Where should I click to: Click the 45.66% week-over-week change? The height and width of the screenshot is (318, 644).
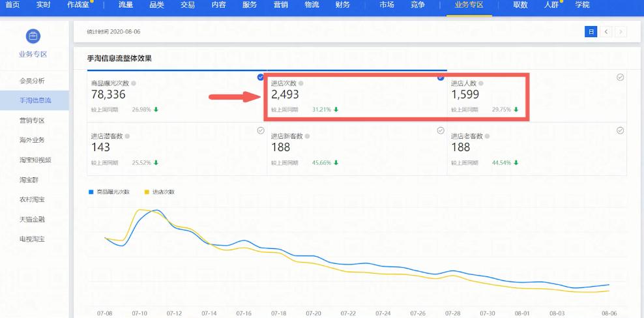click(x=321, y=163)
